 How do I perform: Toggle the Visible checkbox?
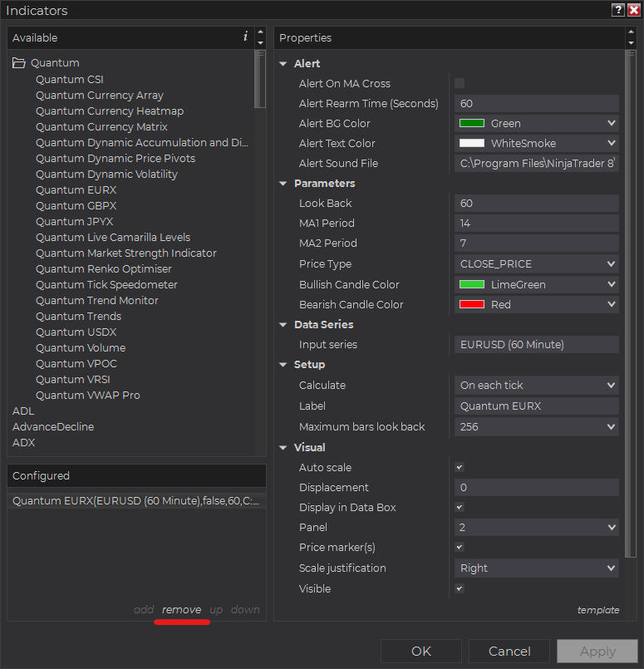[460, 588]
